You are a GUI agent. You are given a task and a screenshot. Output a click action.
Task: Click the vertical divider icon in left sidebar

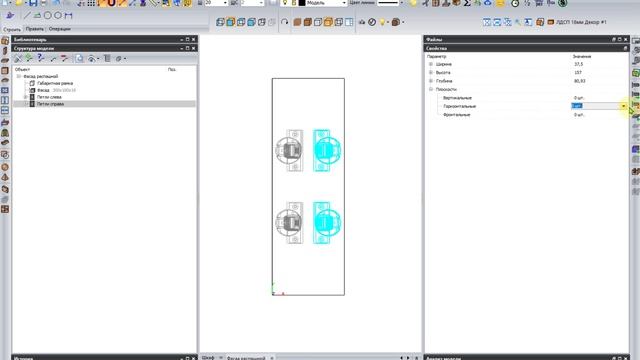click(x=5, y=100)
